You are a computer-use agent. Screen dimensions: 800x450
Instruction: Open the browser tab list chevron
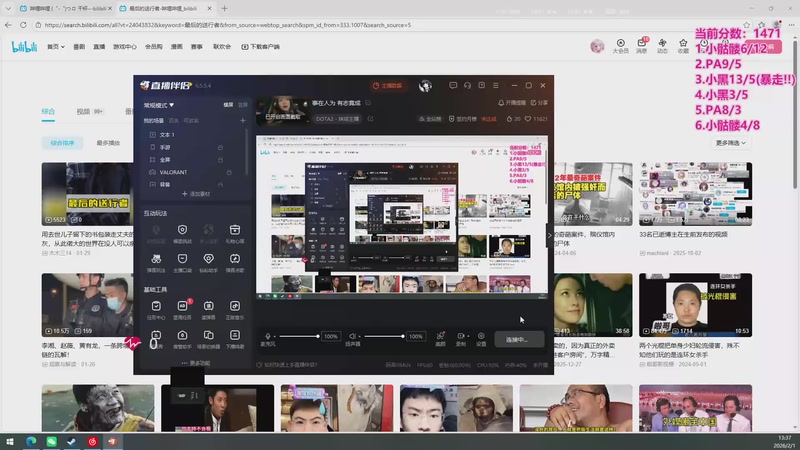tap(8, 9)
